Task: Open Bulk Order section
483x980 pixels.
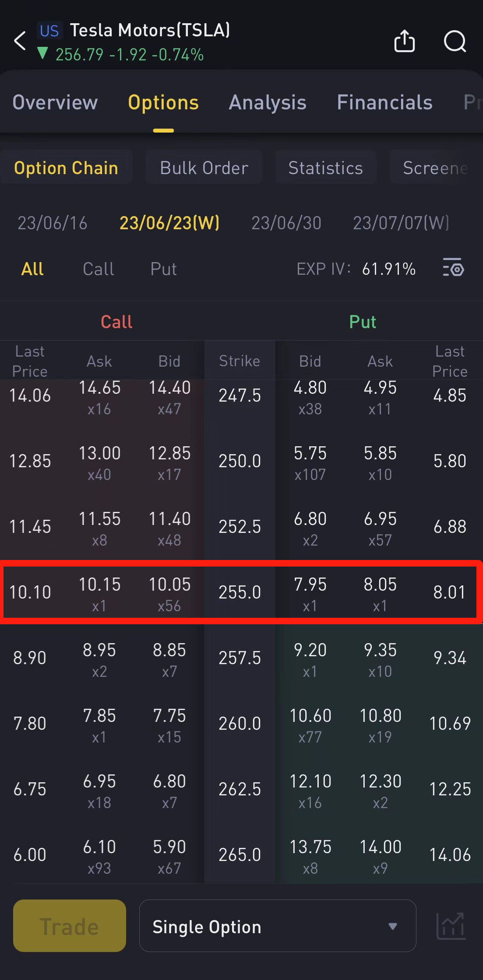Action: [x=204, y=168]
